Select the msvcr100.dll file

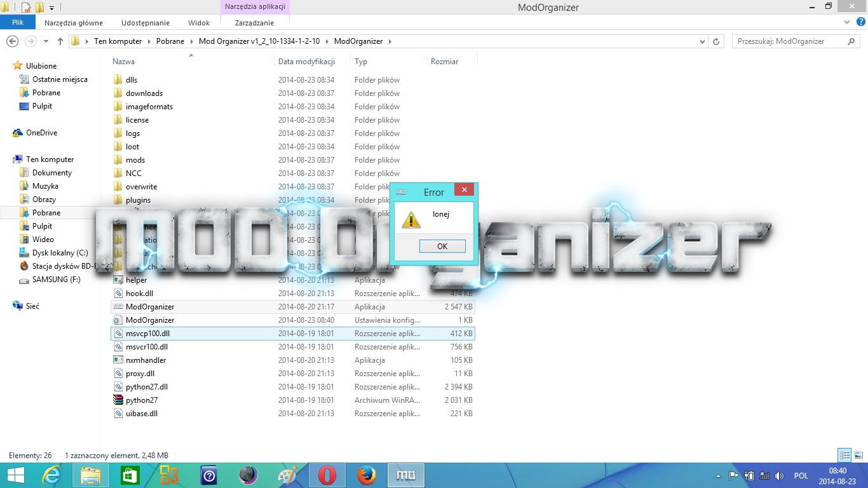[x=292, y=347]
